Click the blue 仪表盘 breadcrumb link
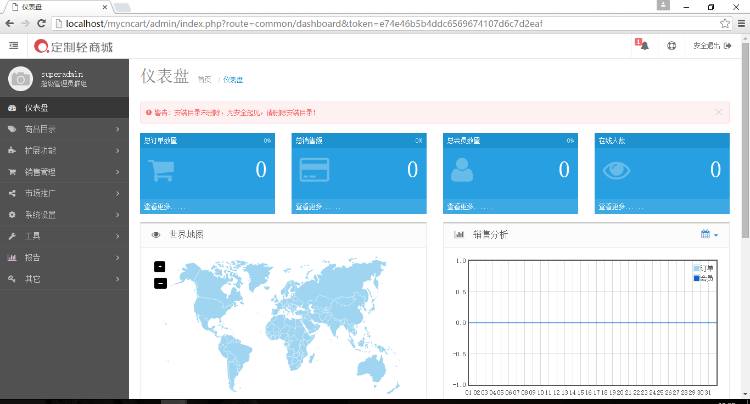 (233, 80)
